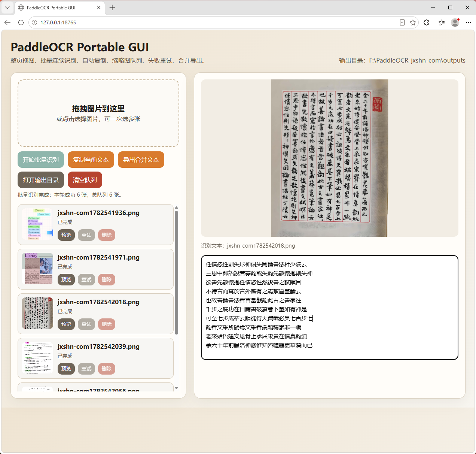Open favorites list icon

click(x=442, y=22)
